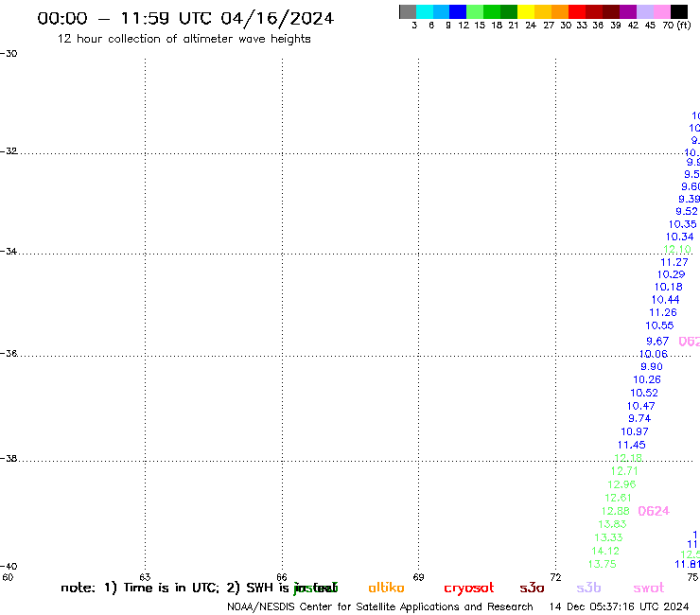Click the blue value 11.45
The image size is (700, 615).
point(632,446)
